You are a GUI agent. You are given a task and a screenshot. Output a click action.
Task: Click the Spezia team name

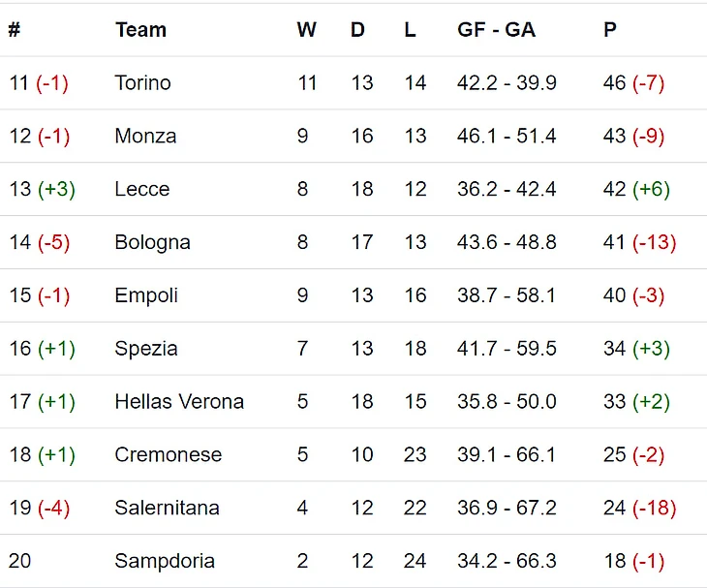(x=145, y=349)
